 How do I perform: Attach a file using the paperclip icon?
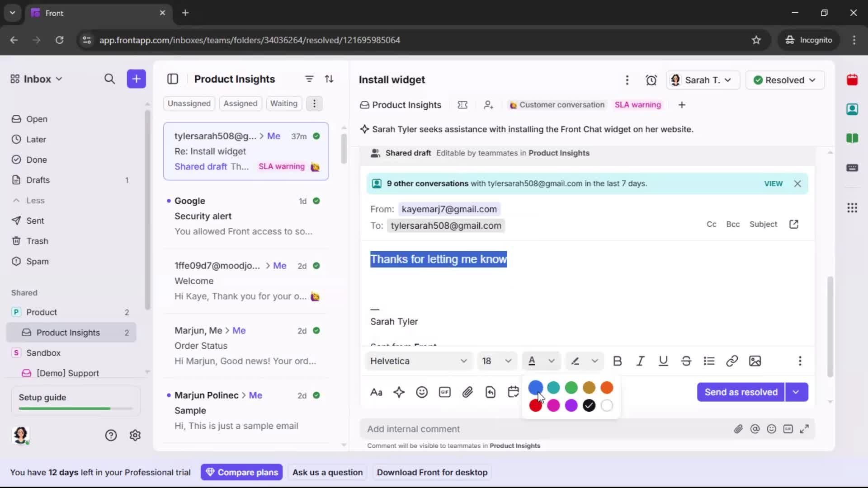tap(467, 392)
